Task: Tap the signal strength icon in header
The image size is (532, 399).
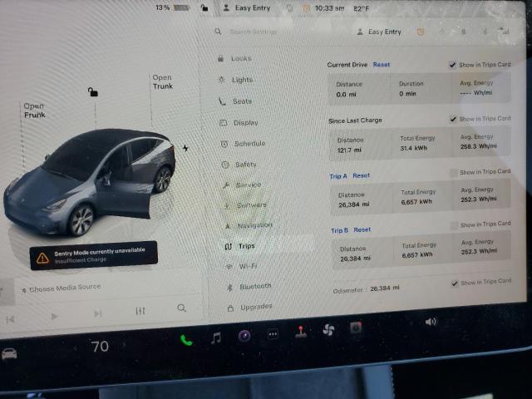Action: 505,31
